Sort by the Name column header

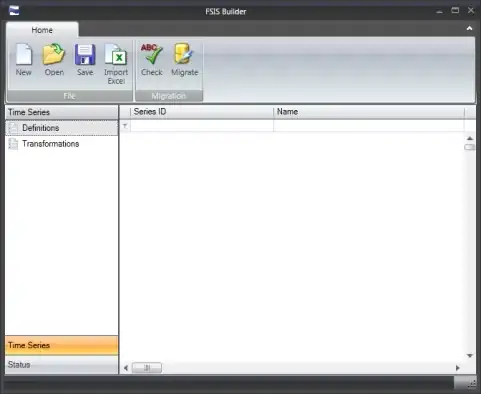click(369, 112)
